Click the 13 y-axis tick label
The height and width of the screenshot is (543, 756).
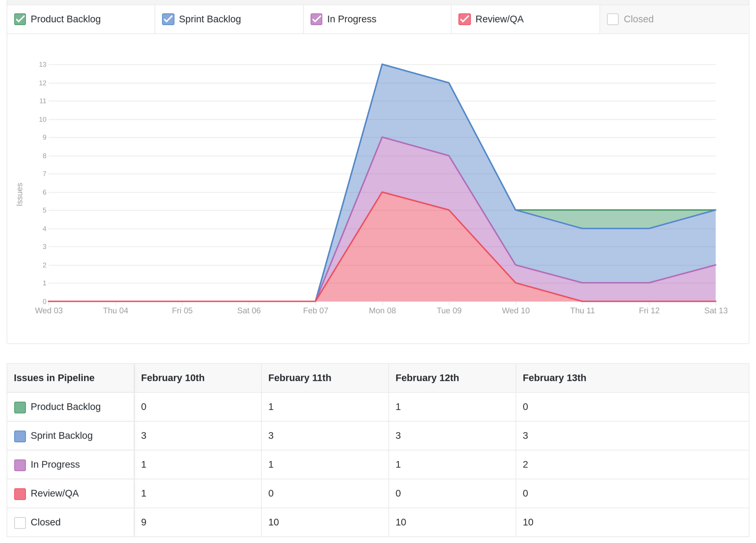tap(43, 65)
